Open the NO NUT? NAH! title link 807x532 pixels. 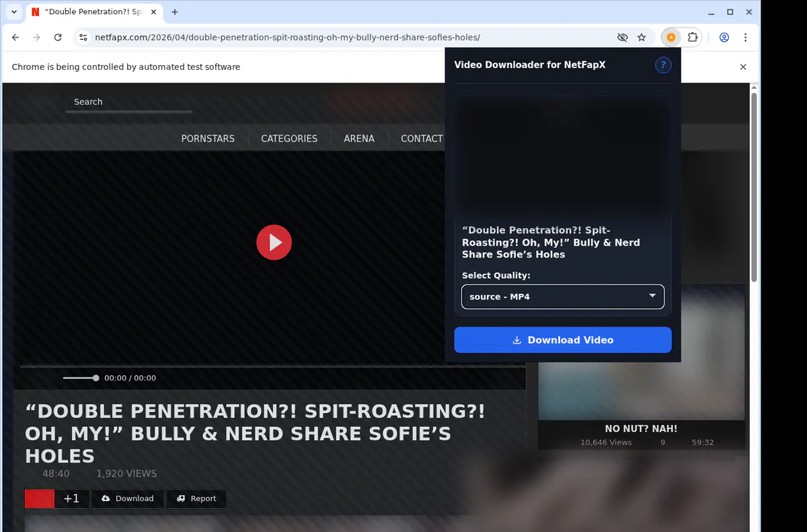tap(641, 428)
